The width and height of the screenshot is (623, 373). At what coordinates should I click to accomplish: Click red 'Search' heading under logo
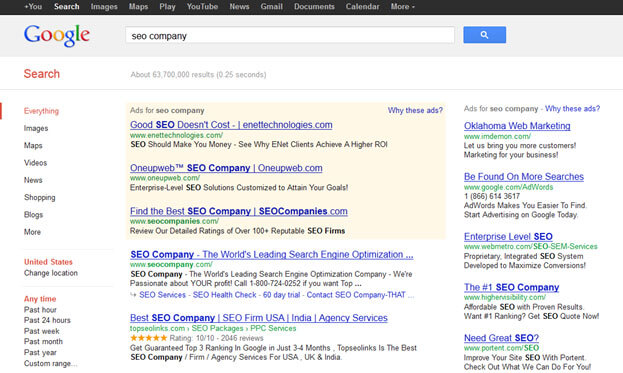42,74
